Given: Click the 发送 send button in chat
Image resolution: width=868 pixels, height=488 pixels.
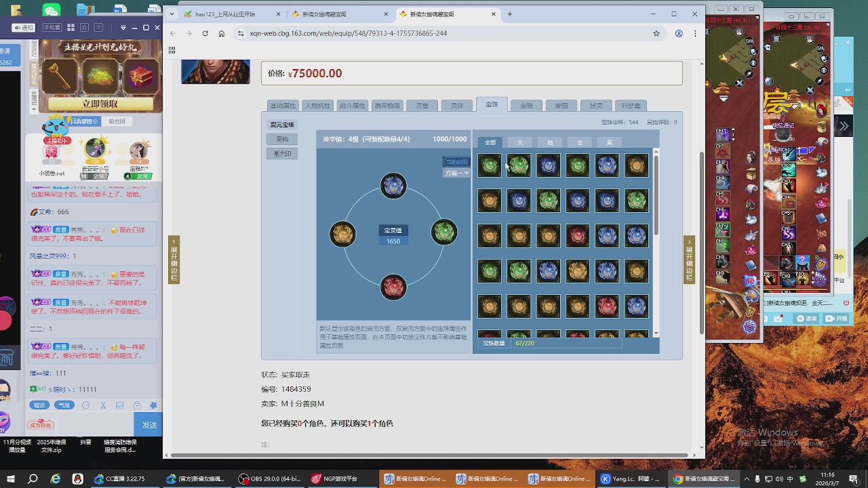Looking at the screenshot, I should coord(149,425).
